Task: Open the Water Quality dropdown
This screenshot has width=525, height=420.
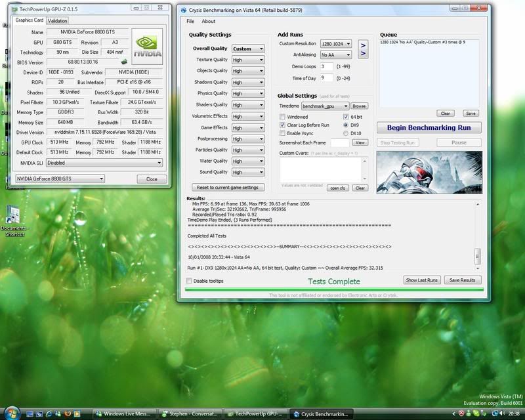Action: 248,161
